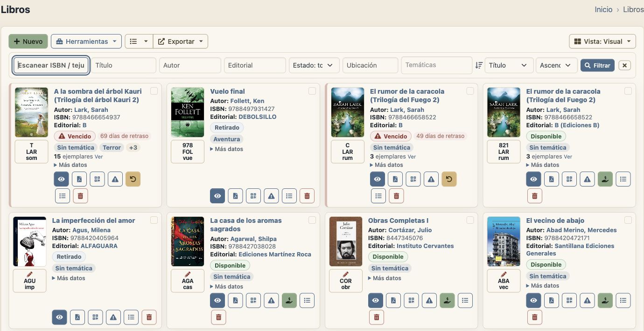Open the 'Vista: Visual' view selector
Viewport: 644px width, 331px height.
point(602,41)
